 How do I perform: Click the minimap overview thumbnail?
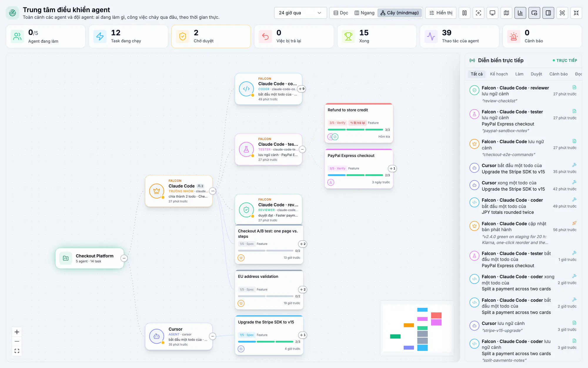[x=417, y=328]
